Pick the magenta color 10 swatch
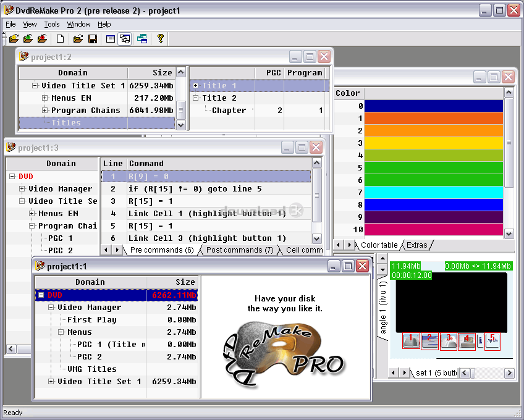The width and height of the screenshot is (524, 420). [433, 229]
